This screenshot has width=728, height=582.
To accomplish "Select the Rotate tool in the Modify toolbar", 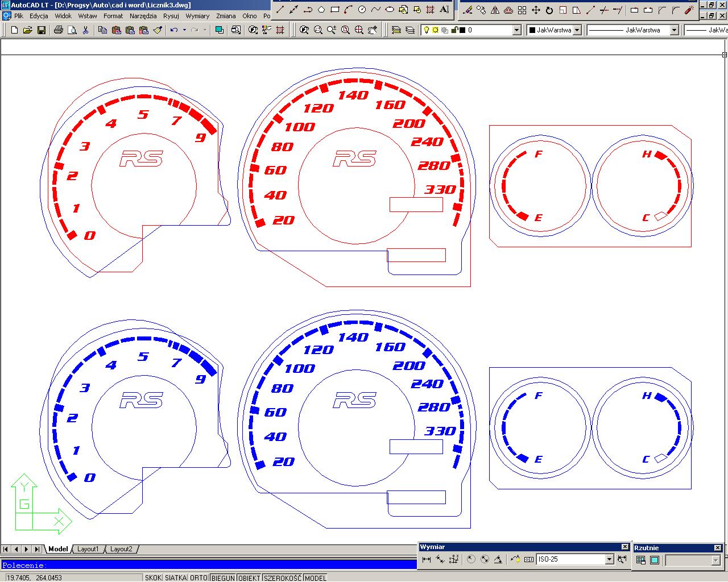I will tap(549, 10).
